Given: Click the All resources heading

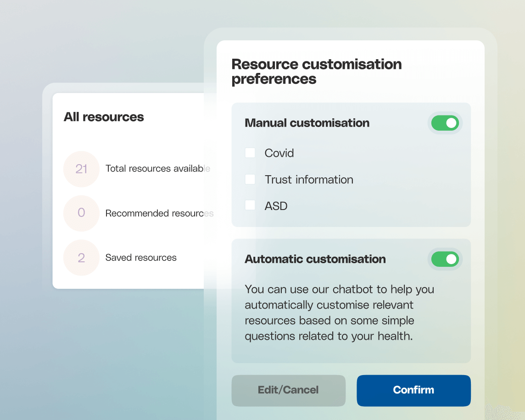Looking at the screenshot, I should click(104, 117).
